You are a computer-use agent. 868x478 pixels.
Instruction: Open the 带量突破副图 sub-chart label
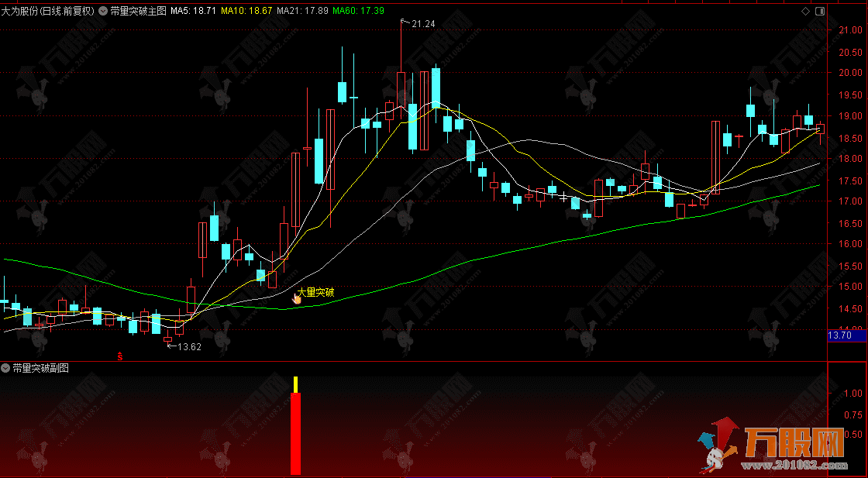point(40,368)
